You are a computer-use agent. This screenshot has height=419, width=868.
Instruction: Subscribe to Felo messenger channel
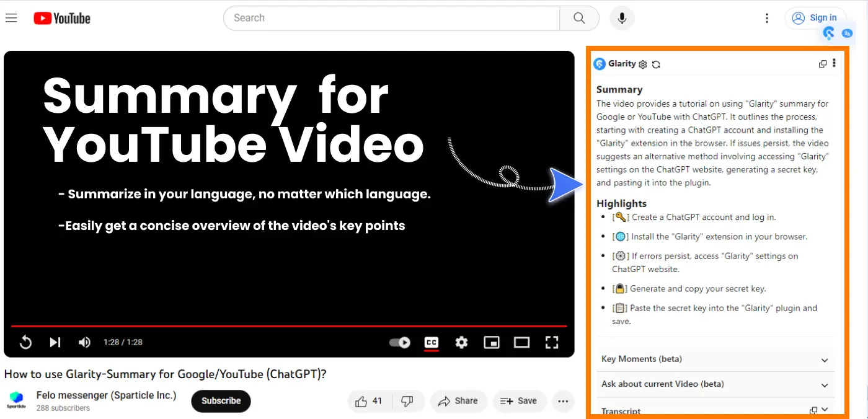point(221,401)
